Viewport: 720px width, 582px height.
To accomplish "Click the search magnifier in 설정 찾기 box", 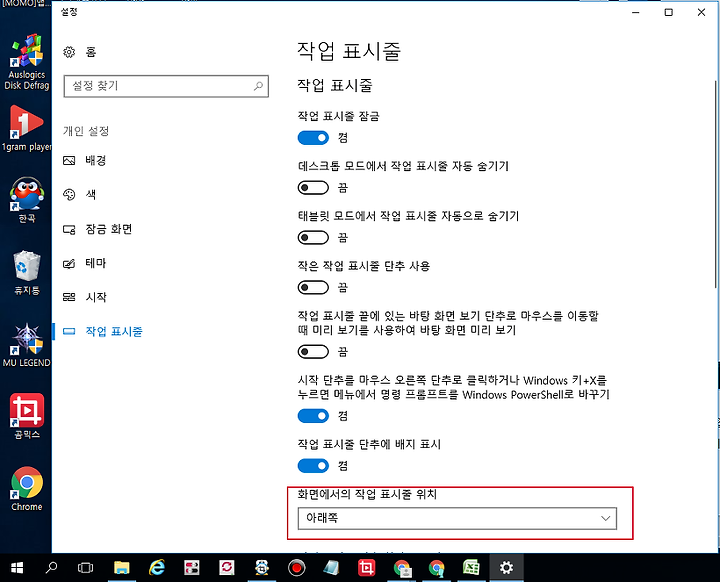I will click(259, 86).
